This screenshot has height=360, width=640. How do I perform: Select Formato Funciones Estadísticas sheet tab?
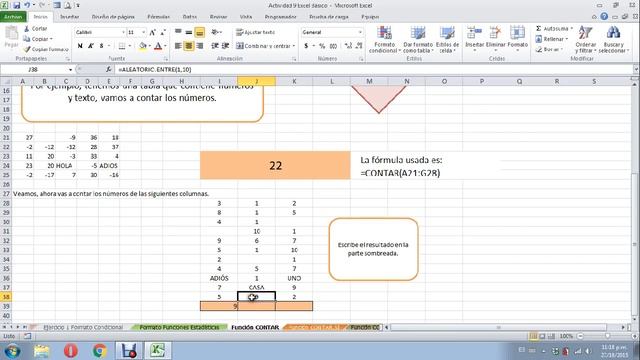pyautogui.click(x=179, y=327)
